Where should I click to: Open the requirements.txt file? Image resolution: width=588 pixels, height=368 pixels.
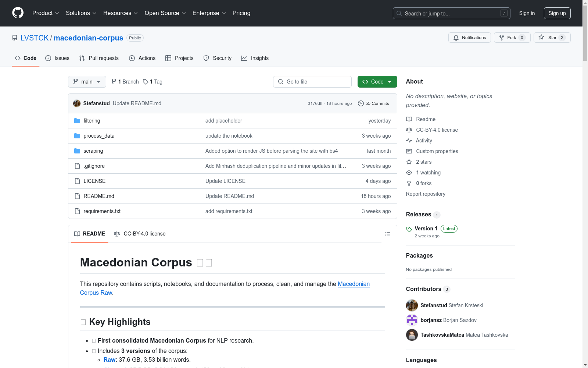(102, 211)
